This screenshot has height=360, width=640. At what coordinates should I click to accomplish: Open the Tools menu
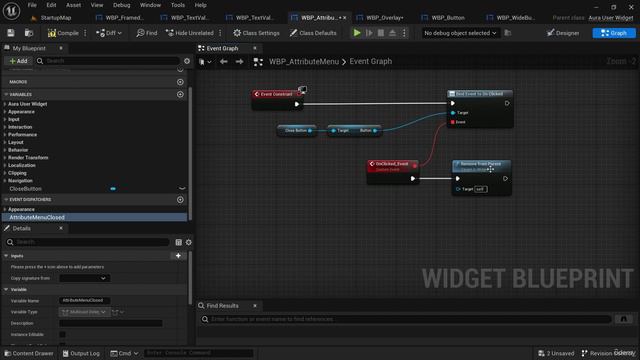point(178,5)
